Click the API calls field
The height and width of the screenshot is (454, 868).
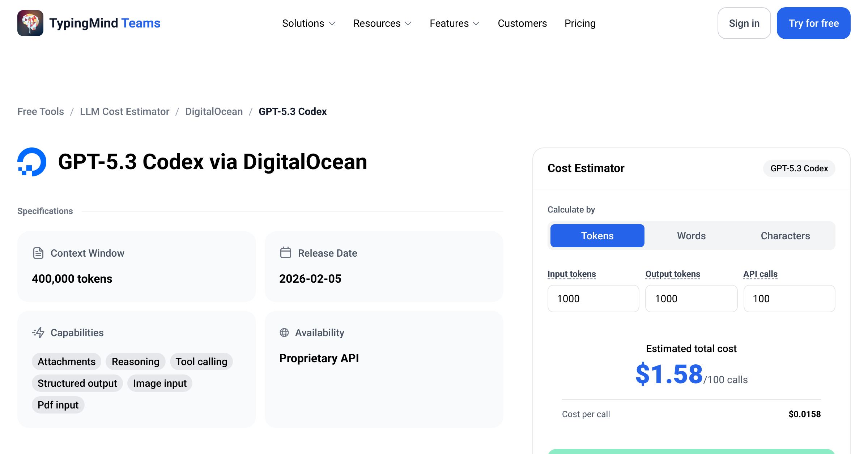pos(790,299)
